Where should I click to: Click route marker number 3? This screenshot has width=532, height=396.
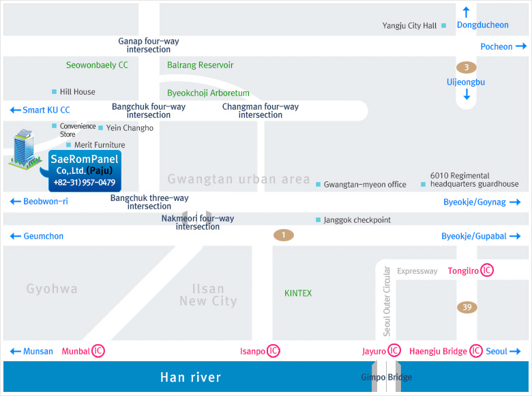tap(467, 67)
